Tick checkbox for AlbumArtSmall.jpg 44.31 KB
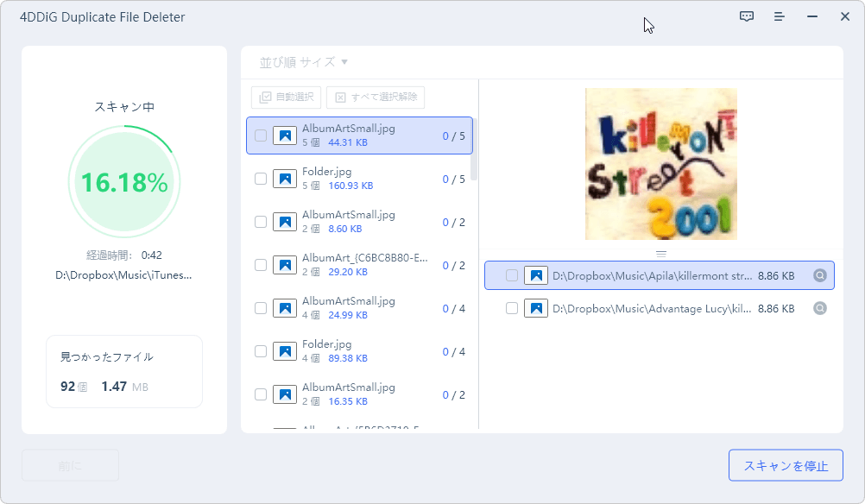Viewport: 865px width, 504px height. point(261,135)
